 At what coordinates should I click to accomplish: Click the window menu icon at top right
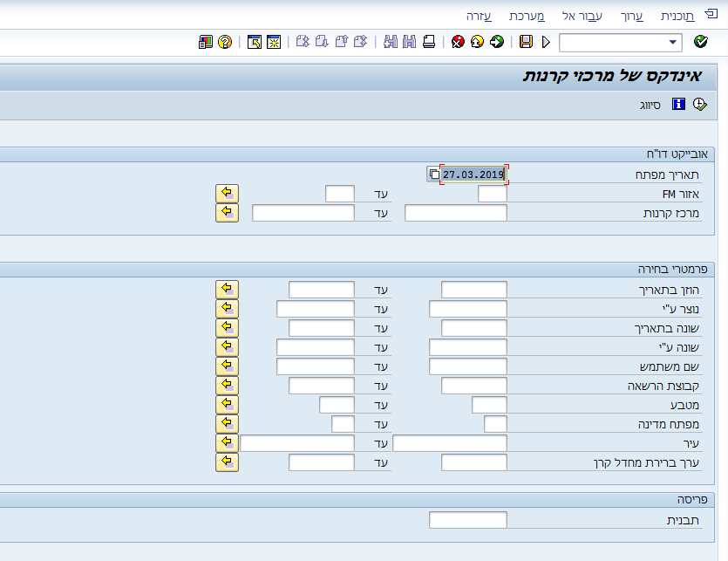(711, 14)
